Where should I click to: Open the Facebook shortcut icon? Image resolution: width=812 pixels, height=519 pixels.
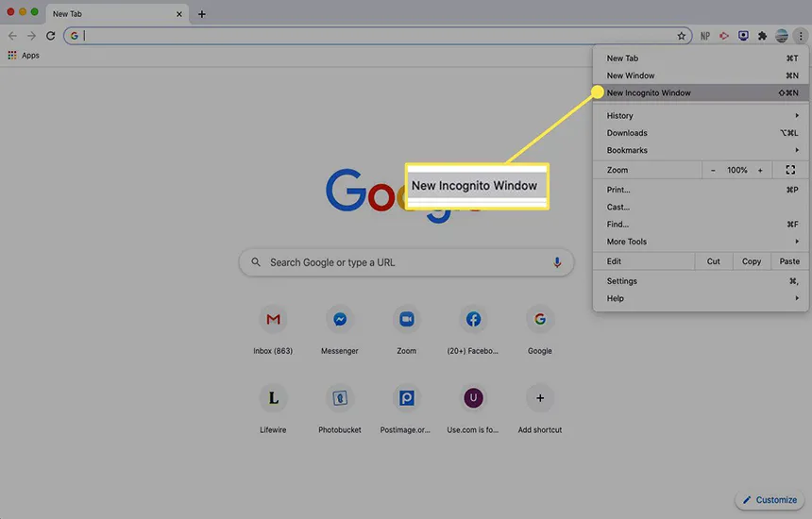[473, 320]
